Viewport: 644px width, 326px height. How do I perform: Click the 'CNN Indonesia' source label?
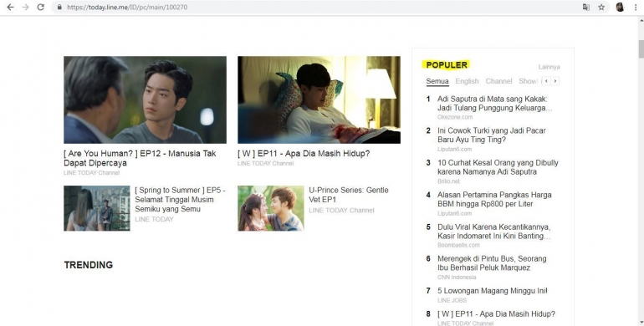pos(457,278)
